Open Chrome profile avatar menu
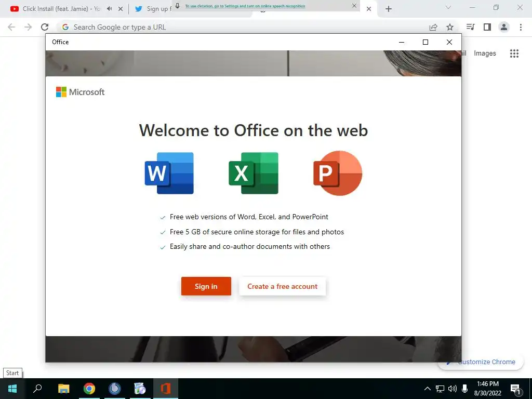This screenshot has height=399, width=532. coord(504,27)
